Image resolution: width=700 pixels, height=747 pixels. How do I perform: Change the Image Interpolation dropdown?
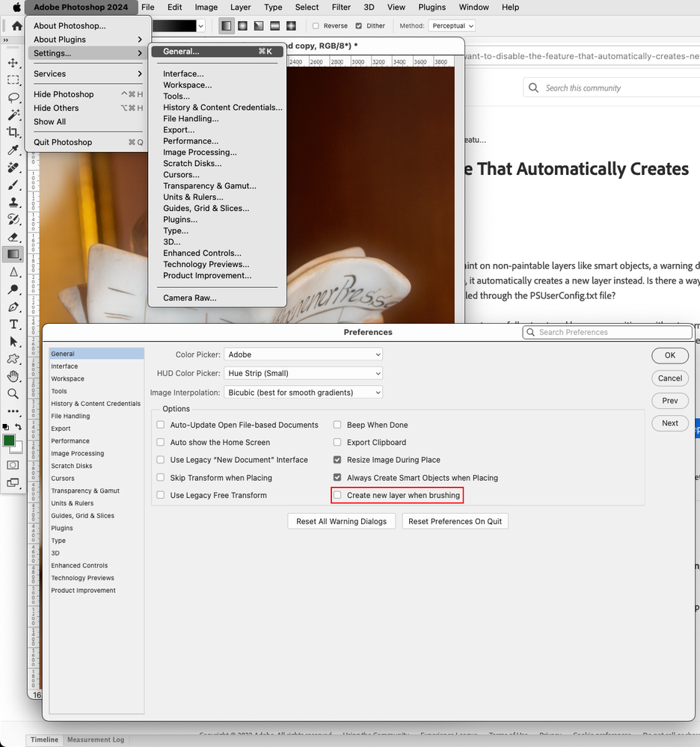pyautogui.click(x=303, y=392)
